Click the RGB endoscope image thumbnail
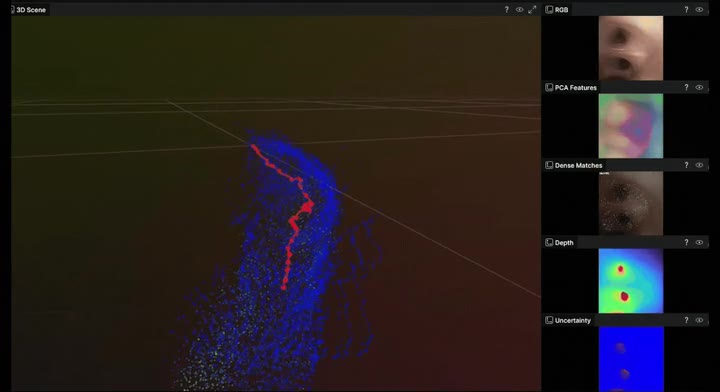The image size is (720, 392). pos(631,48)
